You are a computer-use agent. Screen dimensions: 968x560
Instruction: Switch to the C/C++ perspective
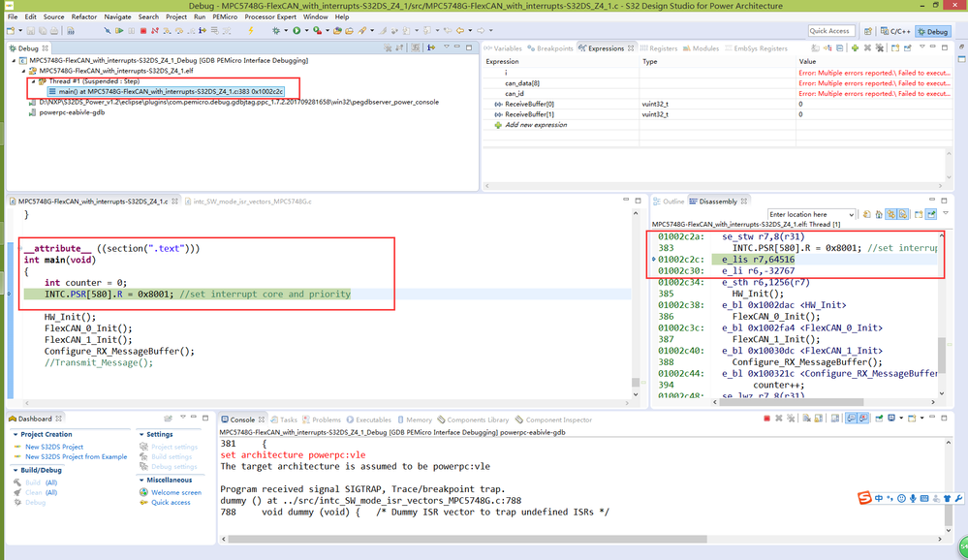click(x=895, y=32)
